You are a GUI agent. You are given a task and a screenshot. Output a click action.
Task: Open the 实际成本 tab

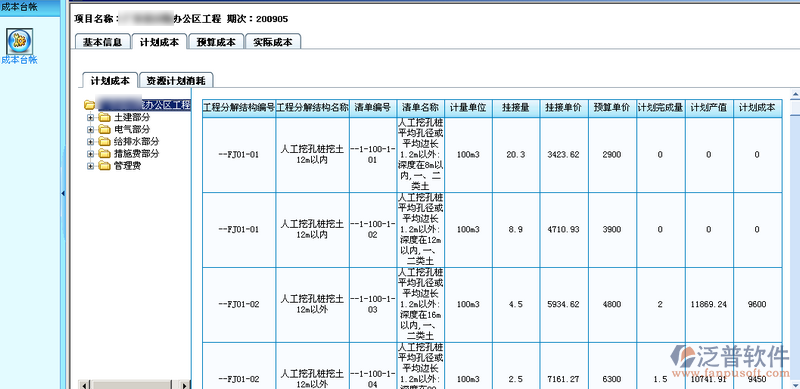click(x=273, y=42)
